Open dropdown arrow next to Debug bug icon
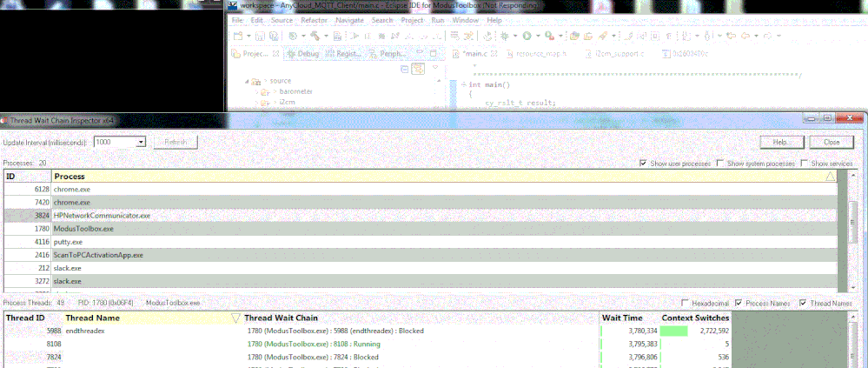The width and height of the screenshot is (868, 368). click(x=515, y=36)
